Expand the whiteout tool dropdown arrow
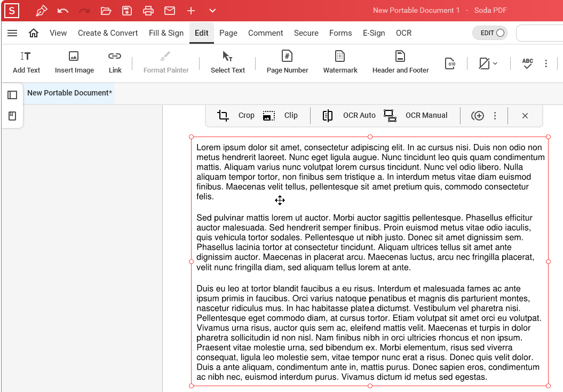The height and width of the screenshot is (392, 563). click(496, 63)
